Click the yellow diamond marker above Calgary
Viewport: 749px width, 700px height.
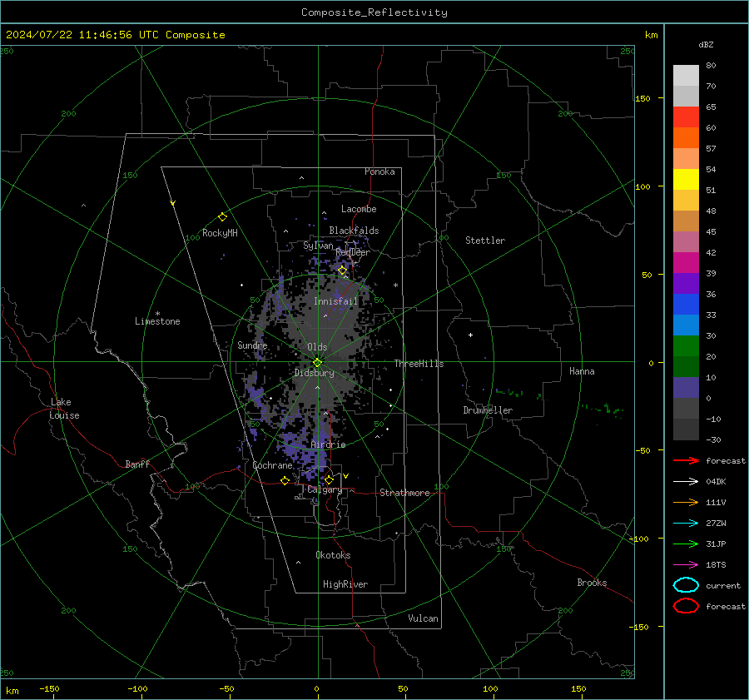pyautogui.click(x=329, y=479)
